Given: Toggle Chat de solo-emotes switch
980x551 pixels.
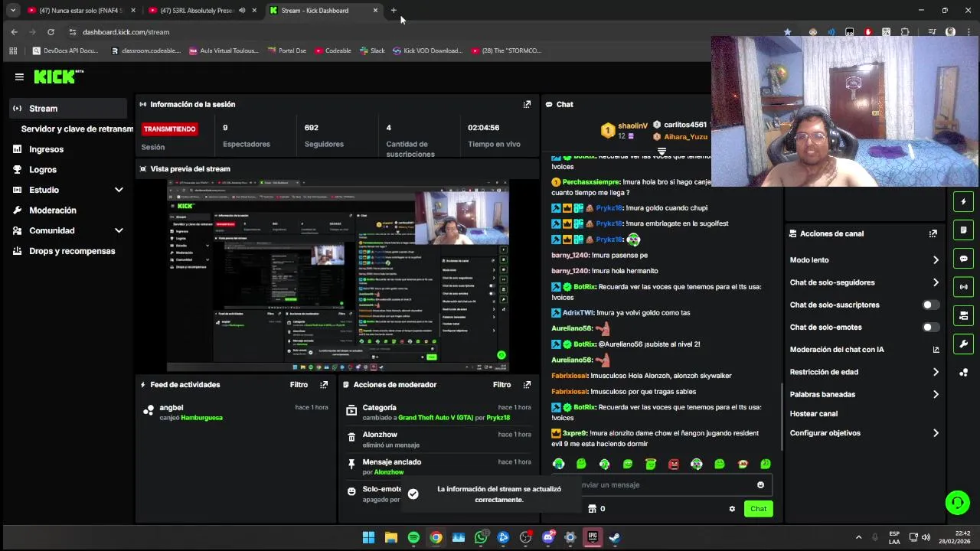Looking at the screenshot, I should coord(930,328).
